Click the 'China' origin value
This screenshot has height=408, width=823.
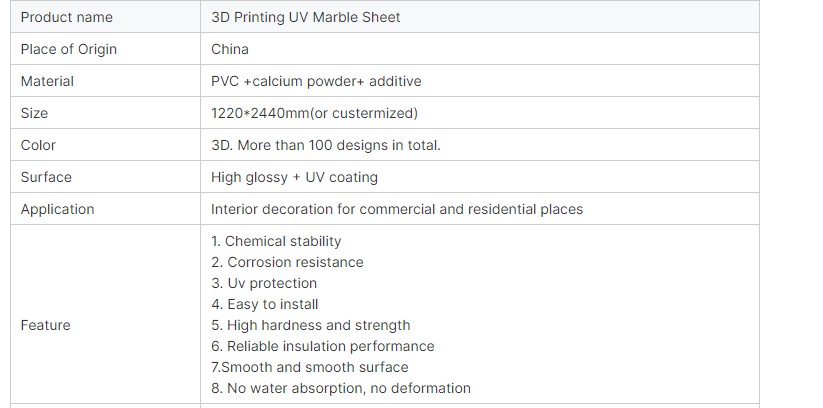[230, 49]
